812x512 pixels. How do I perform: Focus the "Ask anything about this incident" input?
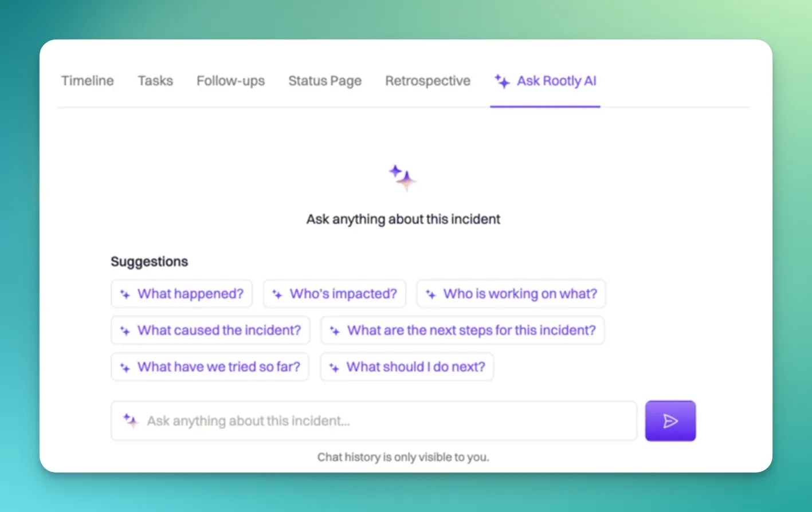[x=374, y=421]
